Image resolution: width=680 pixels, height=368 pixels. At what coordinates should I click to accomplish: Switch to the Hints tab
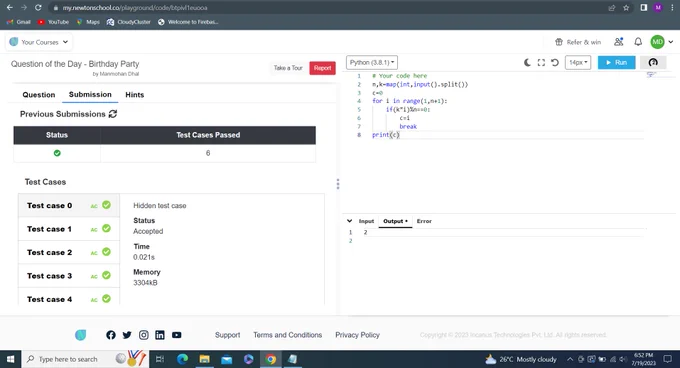[134, 94]
